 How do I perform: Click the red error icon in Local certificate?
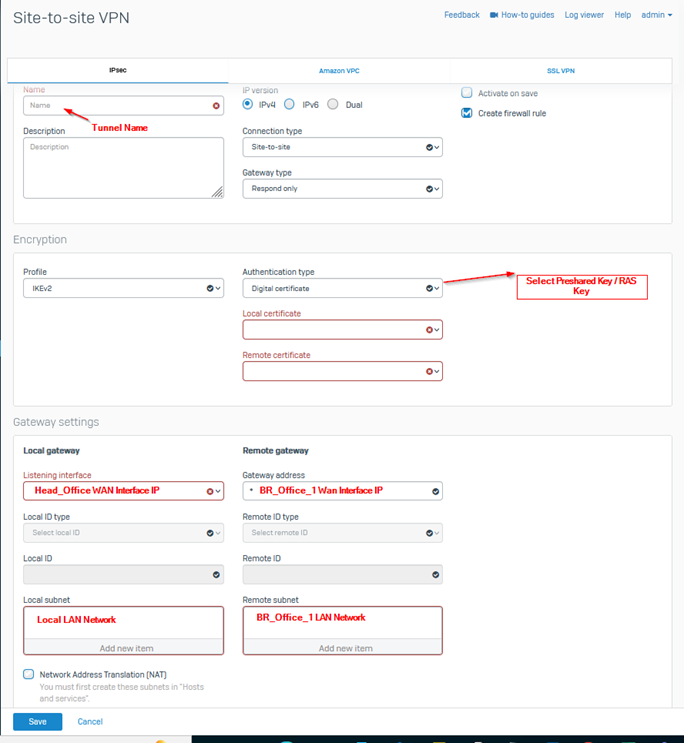(429, 329)
